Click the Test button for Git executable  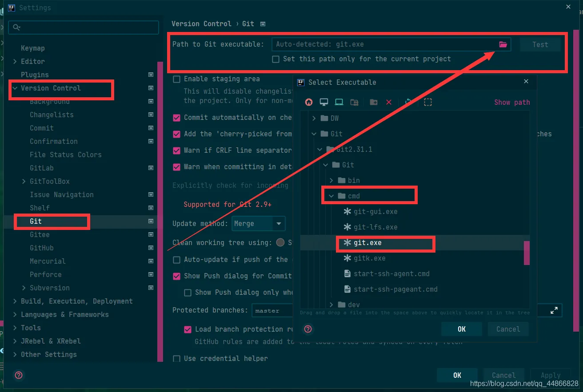pyautogui.click(x=540, y=44)
